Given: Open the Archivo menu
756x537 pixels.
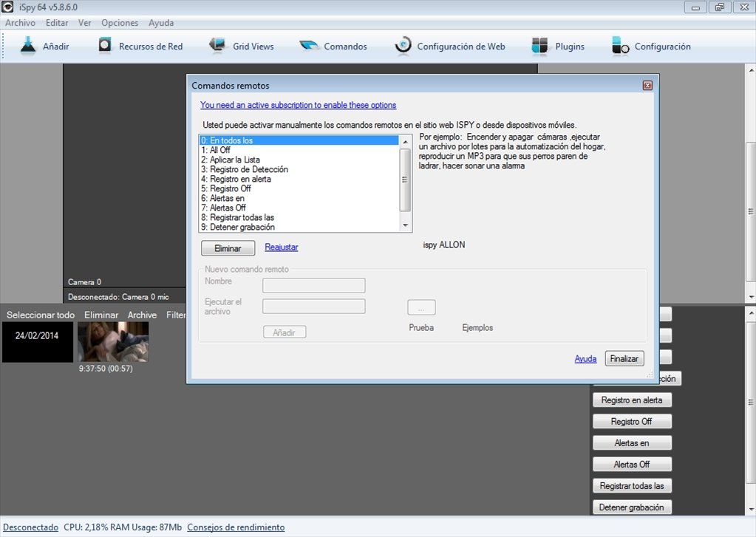Looking at the screenshot, I should point(20,23).
